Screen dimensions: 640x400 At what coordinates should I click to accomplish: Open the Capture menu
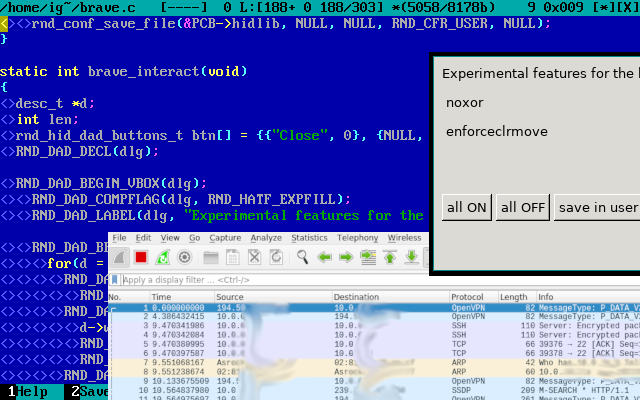tap(225, 238)
